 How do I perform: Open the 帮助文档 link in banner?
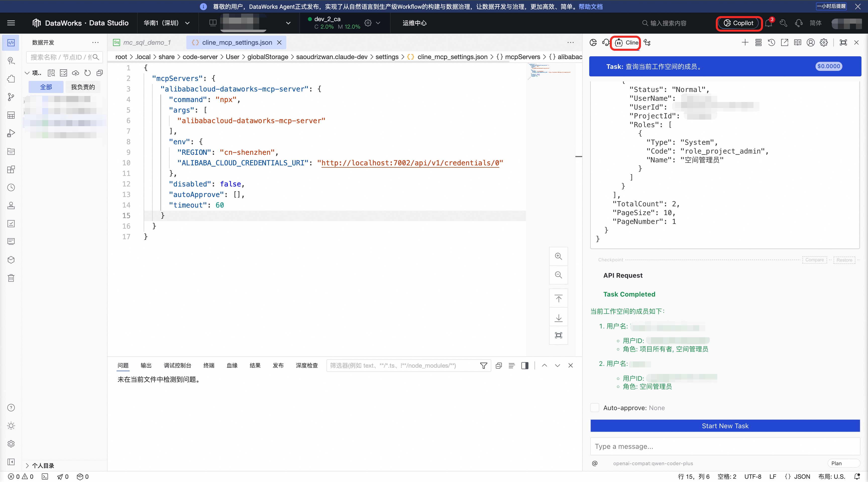click(x=590, y=6)
